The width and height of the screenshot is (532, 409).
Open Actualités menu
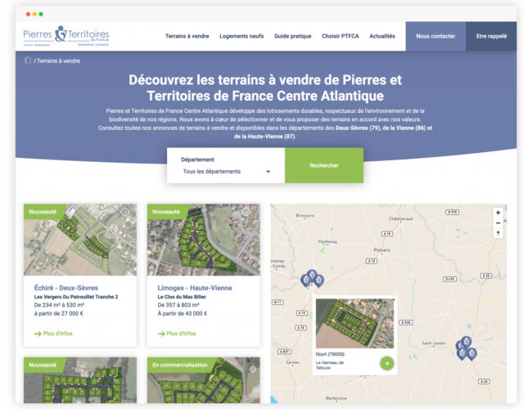(382, 36)
